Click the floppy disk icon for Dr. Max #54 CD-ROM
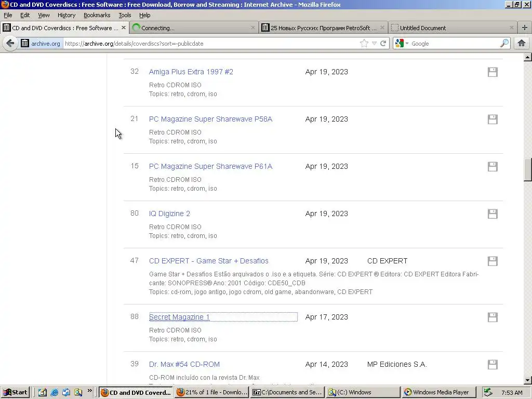 493,364
